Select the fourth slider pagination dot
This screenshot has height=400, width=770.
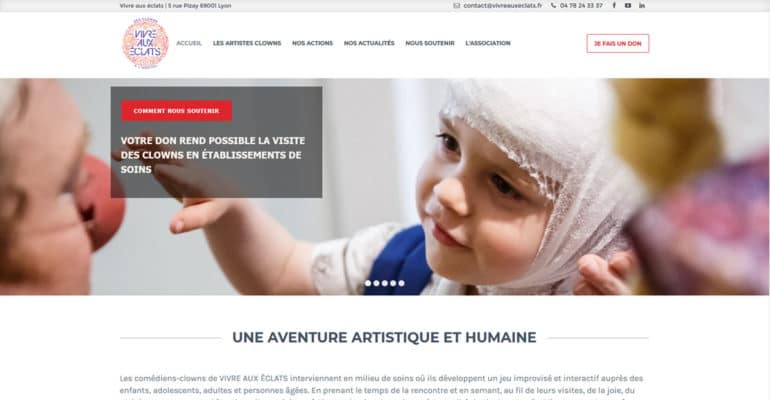393,283
